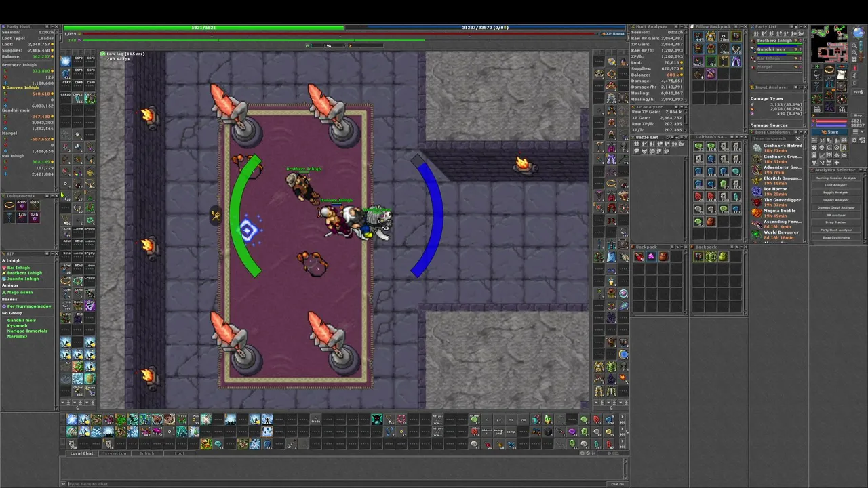Click the Impact Analyser button
Viewport: 868px width, 488px height.
coord(835,200)
